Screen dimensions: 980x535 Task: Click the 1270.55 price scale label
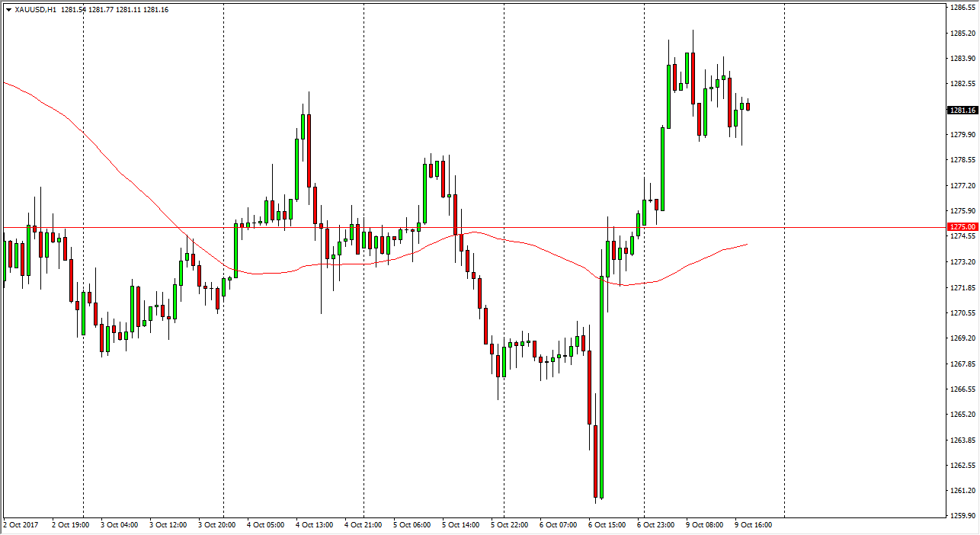pyautogui.click(x=962, y=312)
